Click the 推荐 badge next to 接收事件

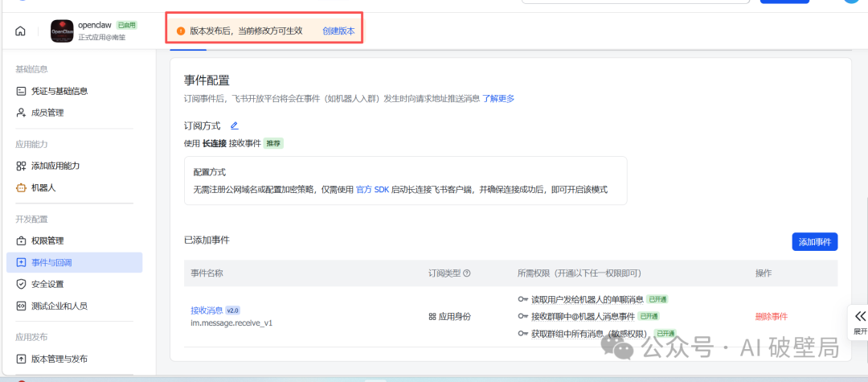coord(273,143)
